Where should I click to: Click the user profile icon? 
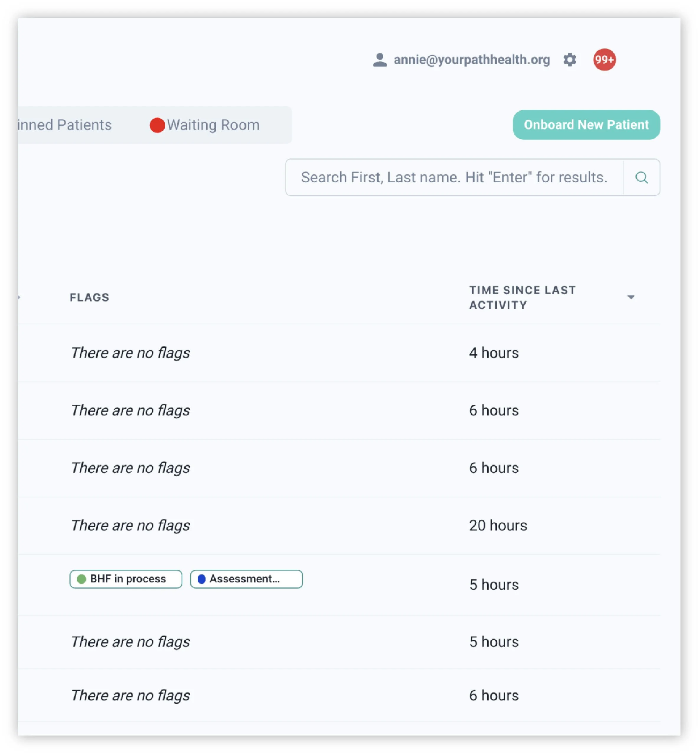coord(380,60)
